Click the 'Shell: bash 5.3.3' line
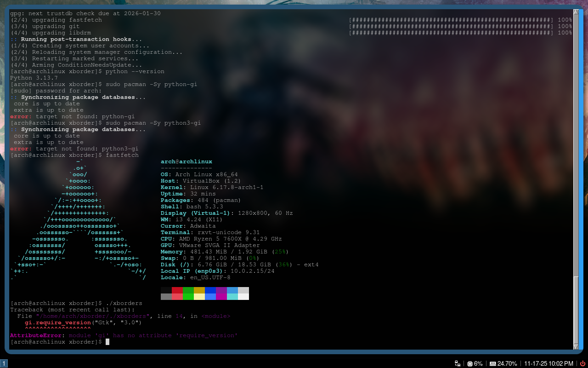Screen dimensions: 588x368 pyautogui.click(x=192, y=207)
